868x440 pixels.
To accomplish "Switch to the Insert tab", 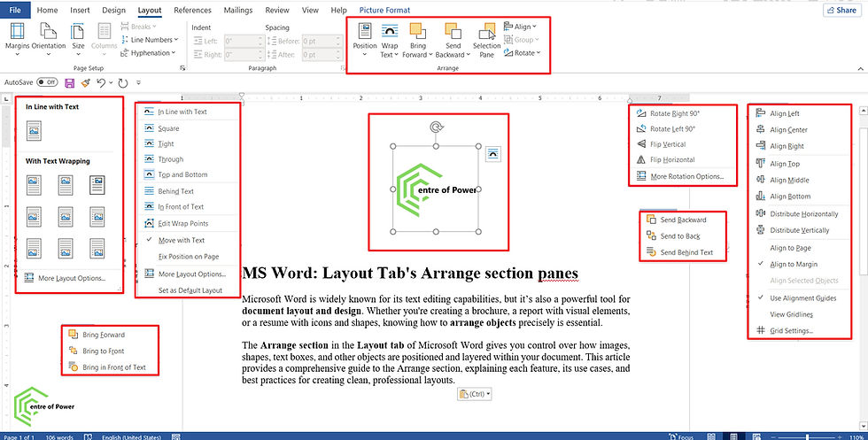I will pos(81,10).
